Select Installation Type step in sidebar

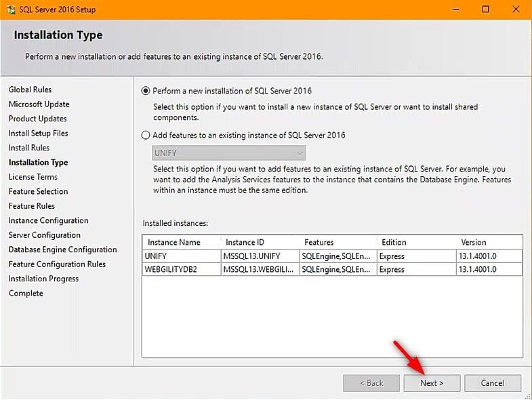[39, 162]
